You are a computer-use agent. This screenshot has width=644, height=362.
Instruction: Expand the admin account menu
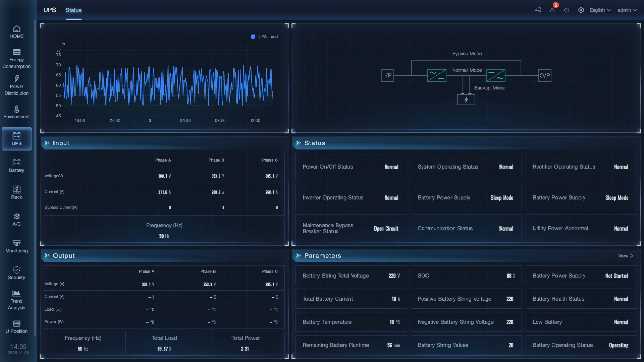pos(627,10)
